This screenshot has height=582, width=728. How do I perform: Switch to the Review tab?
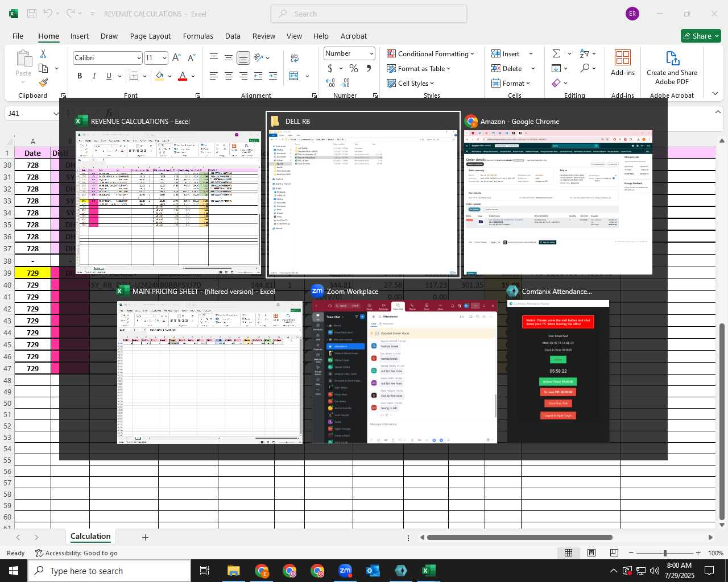pos(264,36)
